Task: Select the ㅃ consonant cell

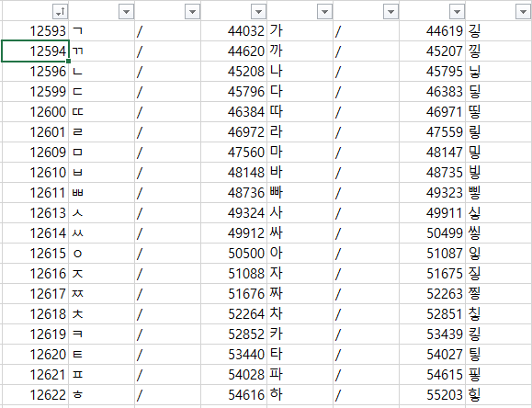Action: [x=101, y=192]
